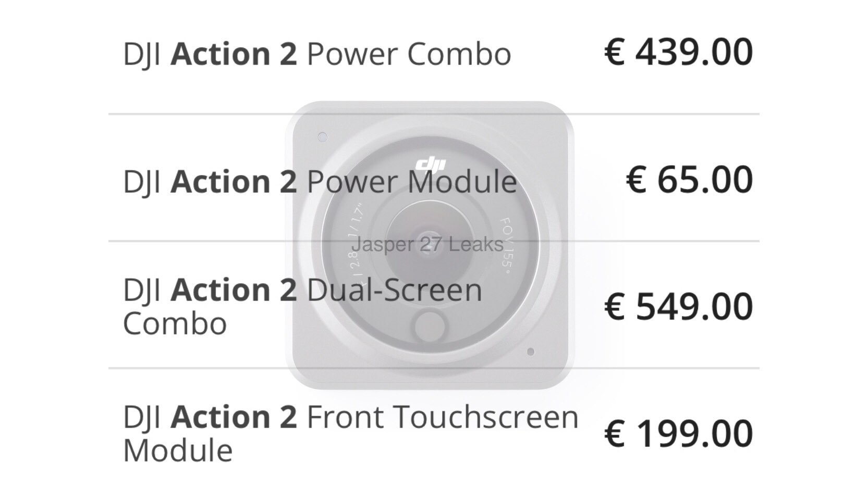This screenshot has height=488, width=868.
Task: Click the small dot at camera's bottom-right corner
Action: pos(530,352)
